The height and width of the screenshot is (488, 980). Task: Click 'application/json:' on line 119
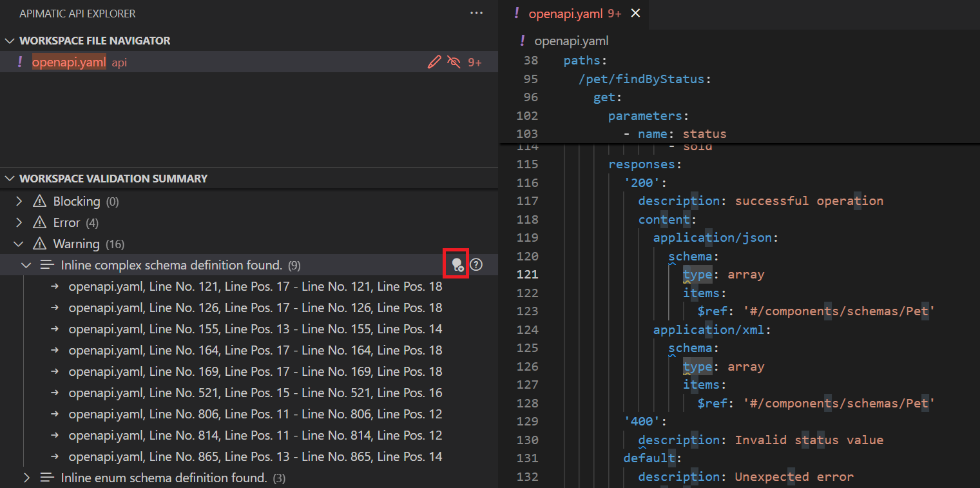[716, 238]
